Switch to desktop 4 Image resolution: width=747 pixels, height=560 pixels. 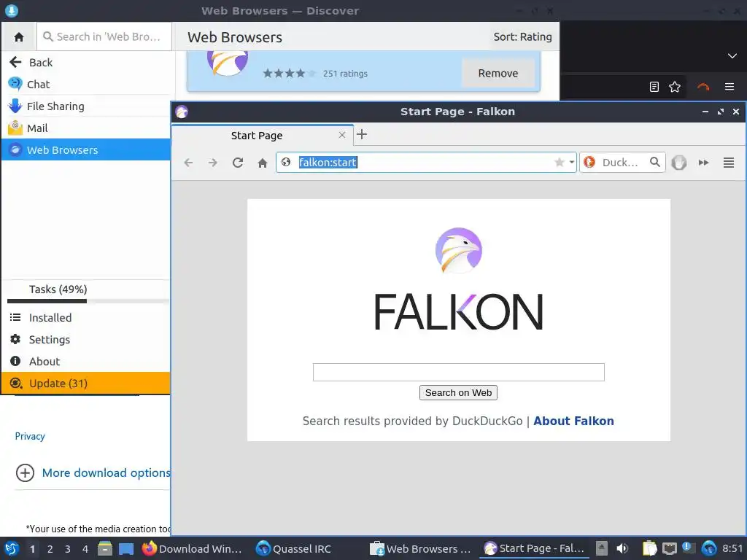click(85, 549)
